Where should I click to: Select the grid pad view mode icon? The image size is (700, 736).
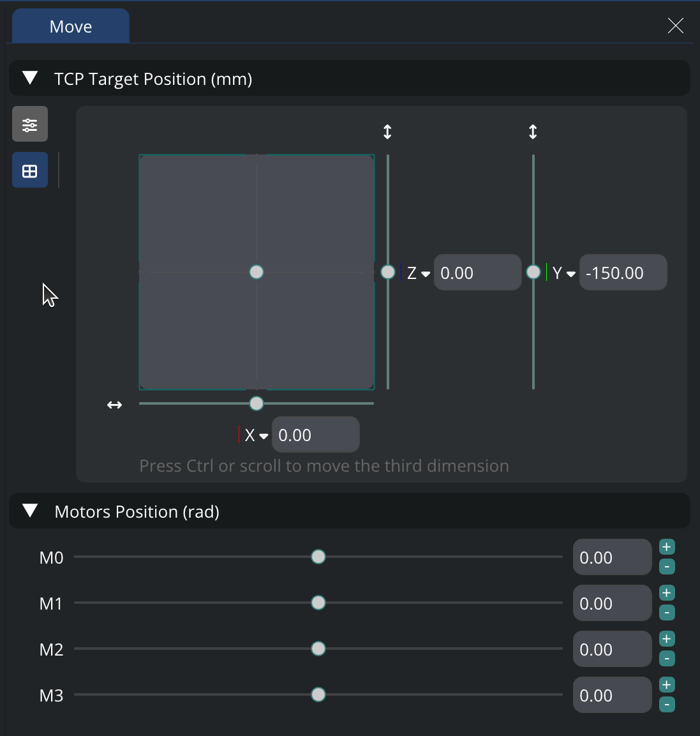[x=30, y=170]
